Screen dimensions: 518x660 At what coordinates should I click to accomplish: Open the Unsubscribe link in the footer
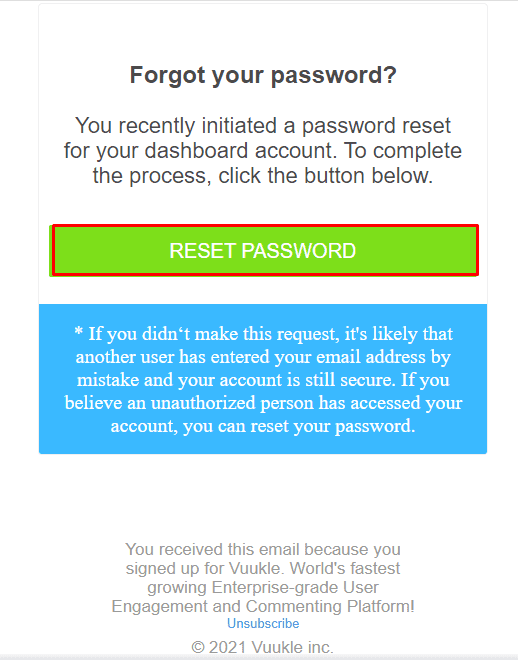coord(263,623)
